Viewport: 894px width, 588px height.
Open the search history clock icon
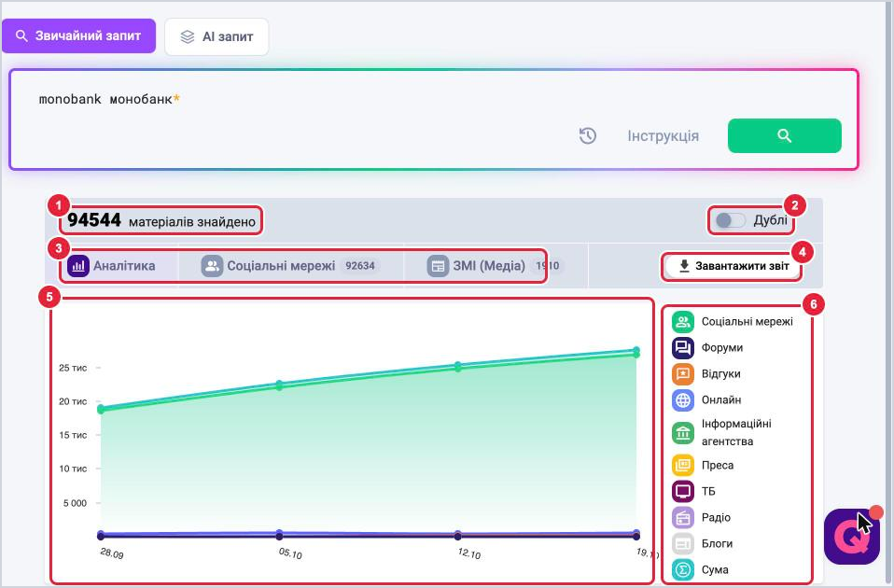pos(587,135)
